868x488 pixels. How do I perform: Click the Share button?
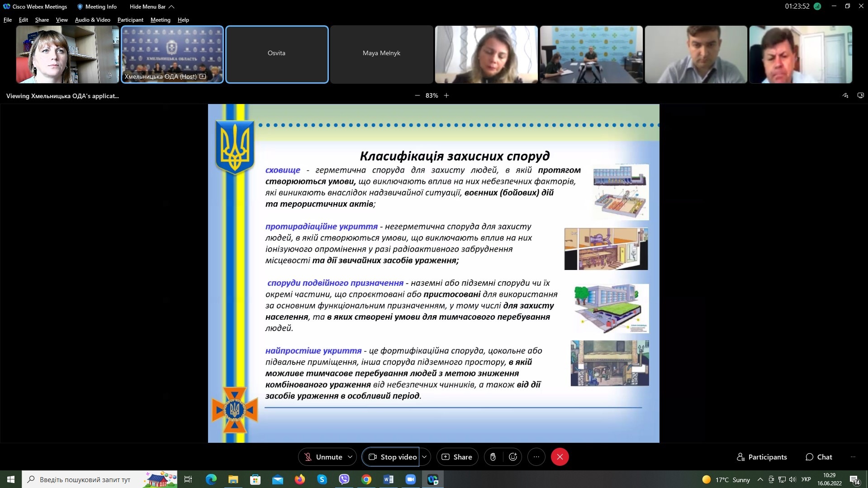[x=457, y=457]
